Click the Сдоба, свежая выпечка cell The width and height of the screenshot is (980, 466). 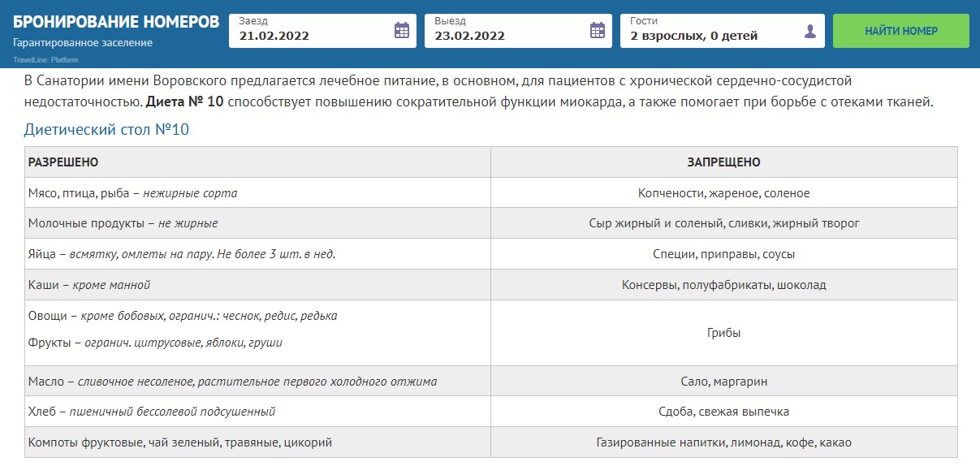[x=724, y=412]
